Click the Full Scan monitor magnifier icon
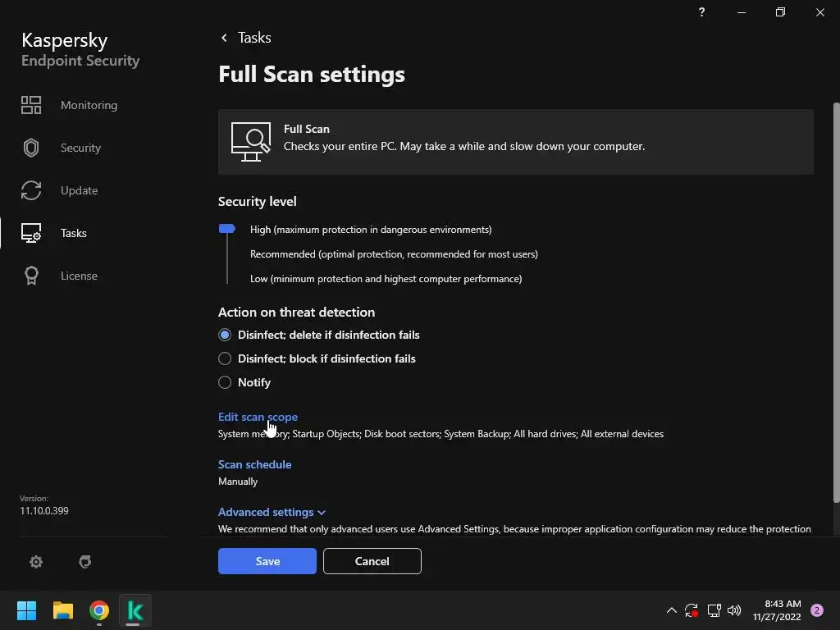 pyautogui.click(x=251, y=141)
